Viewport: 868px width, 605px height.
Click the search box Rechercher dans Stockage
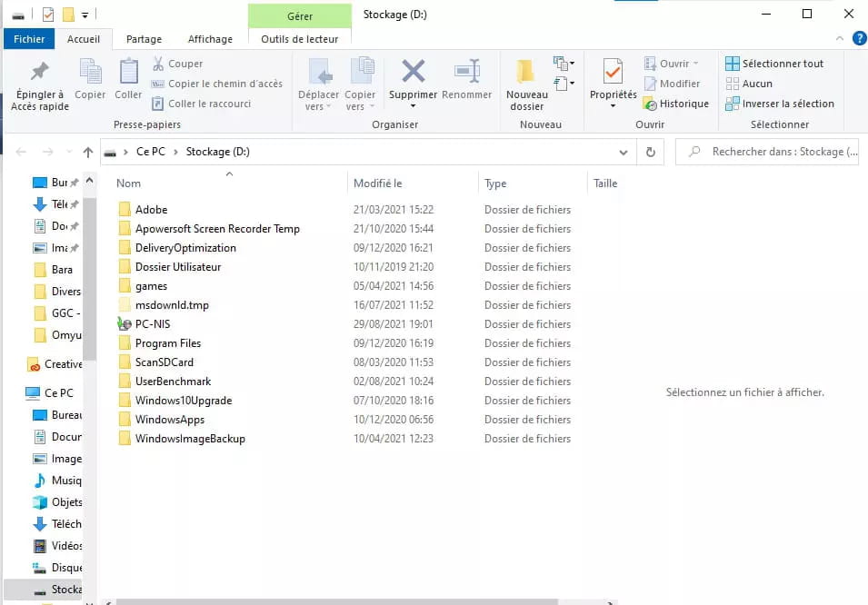click(x=767, y=152)
